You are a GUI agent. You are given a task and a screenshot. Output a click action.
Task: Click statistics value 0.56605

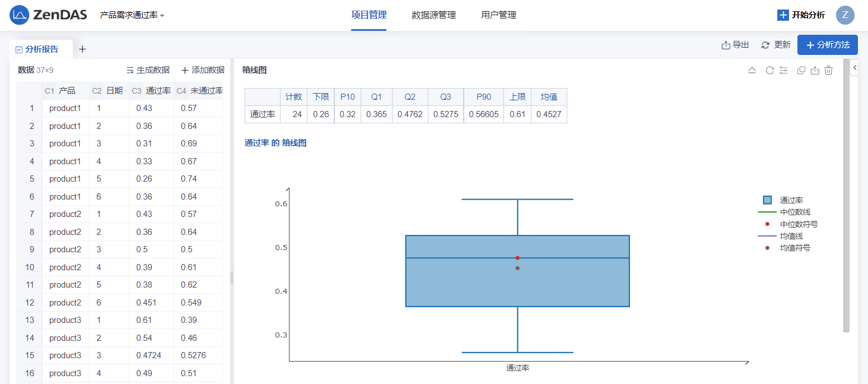point(484,114)
